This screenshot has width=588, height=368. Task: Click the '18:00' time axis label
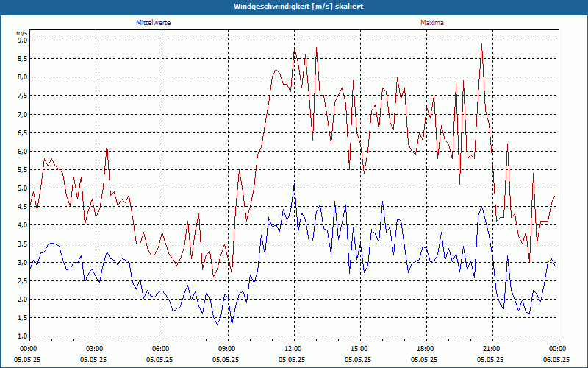[427, 349]
